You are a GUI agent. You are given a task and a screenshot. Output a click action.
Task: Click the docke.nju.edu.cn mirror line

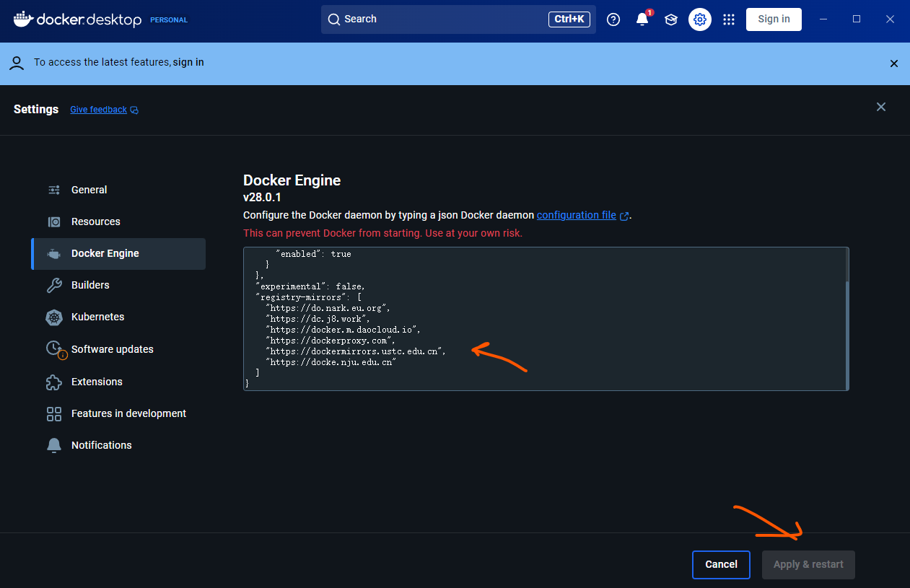pyautogui.click(x=331, y=362)
